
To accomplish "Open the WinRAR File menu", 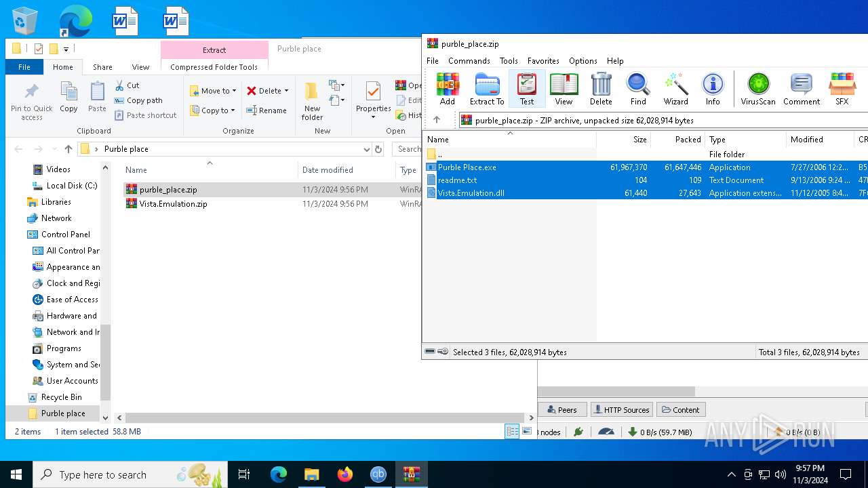I will click(x=433, y=61).
